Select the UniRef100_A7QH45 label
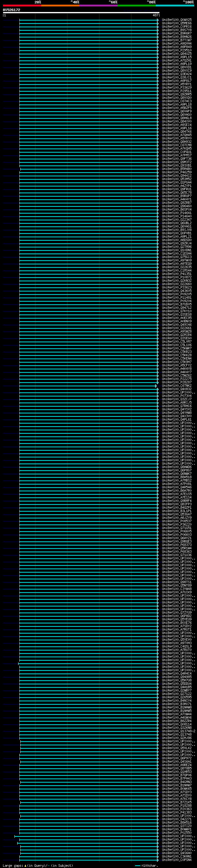 pyautogui.click(x=177, y=135)
